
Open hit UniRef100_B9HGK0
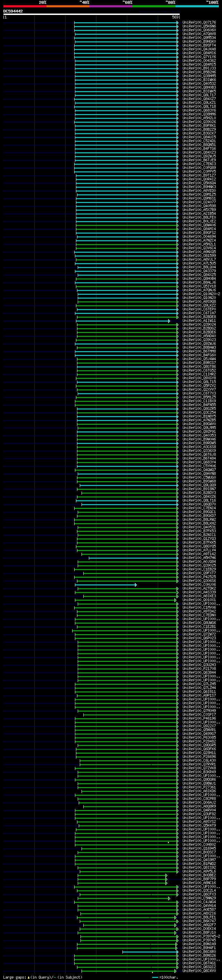(x=199, y=41)
